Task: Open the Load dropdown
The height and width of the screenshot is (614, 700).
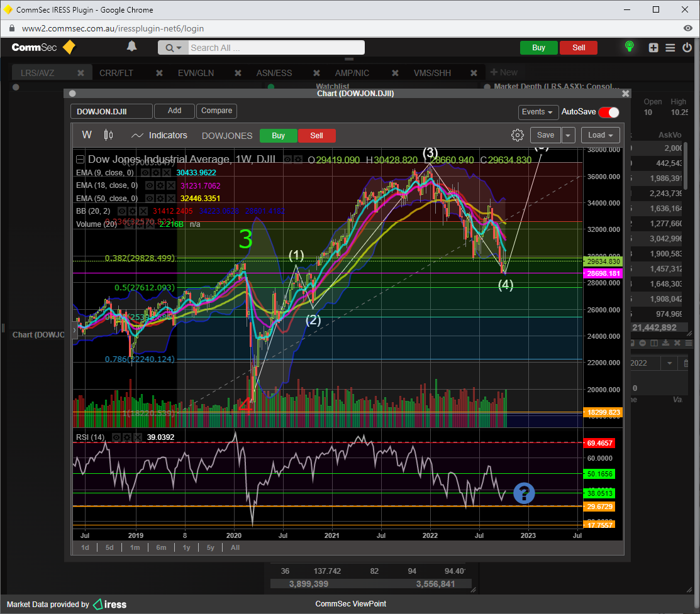Action: [600, 135]
